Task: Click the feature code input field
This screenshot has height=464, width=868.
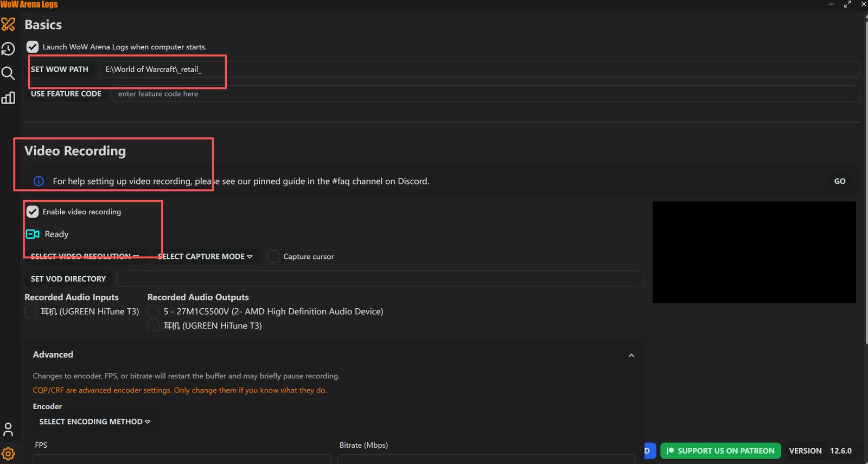Action: point(486,94)
